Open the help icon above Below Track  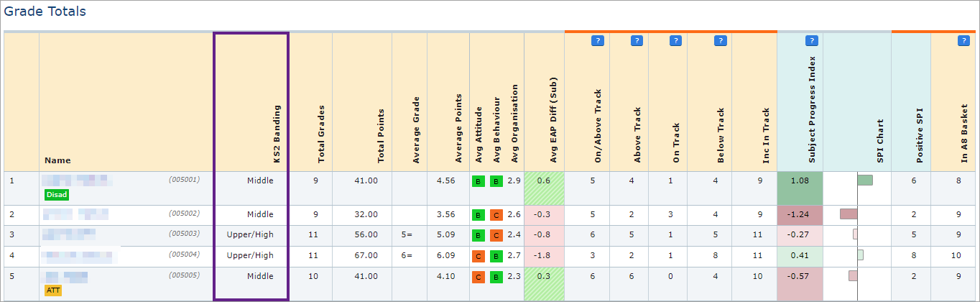720,41
